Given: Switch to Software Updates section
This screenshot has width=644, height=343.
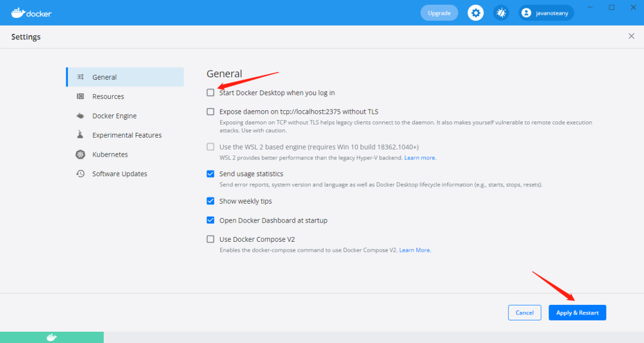Looking at the screenshot, I should [125, 173].
